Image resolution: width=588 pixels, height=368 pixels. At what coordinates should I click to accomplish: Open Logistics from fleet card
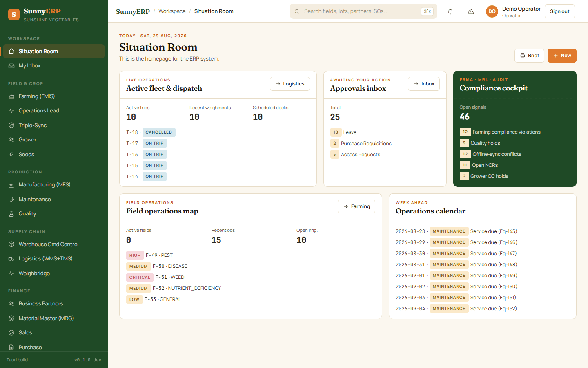pos(290,84)
